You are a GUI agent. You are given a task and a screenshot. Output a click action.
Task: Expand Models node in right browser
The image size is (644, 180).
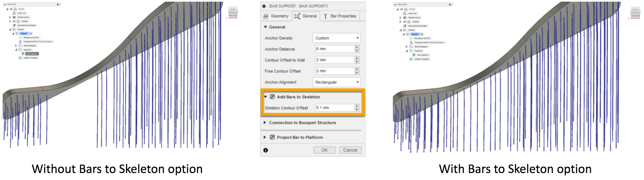point(401,22)
